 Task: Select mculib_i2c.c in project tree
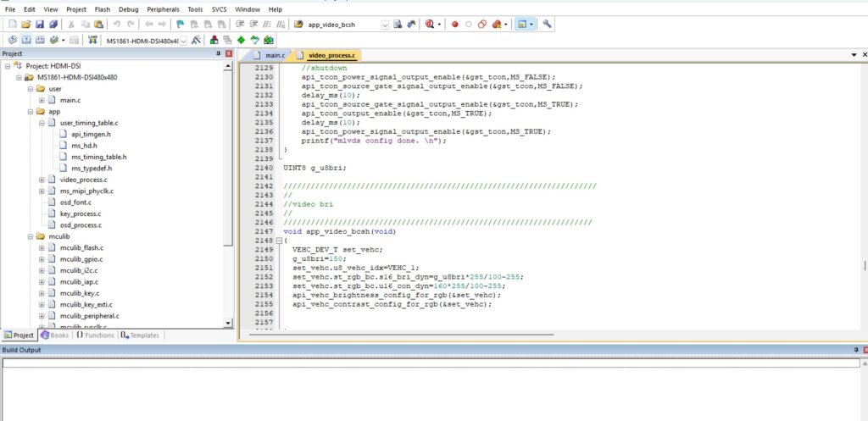coord(78,270)
